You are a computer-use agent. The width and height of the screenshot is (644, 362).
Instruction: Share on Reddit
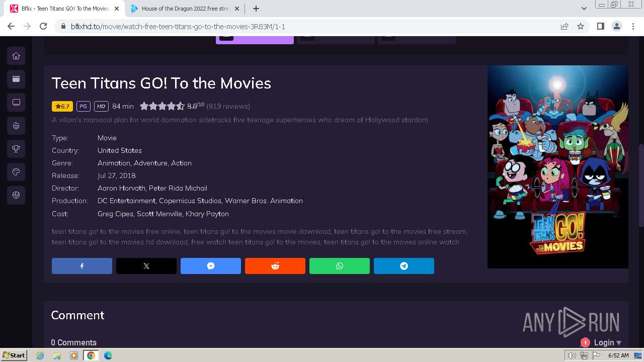(x=275, y=266)
